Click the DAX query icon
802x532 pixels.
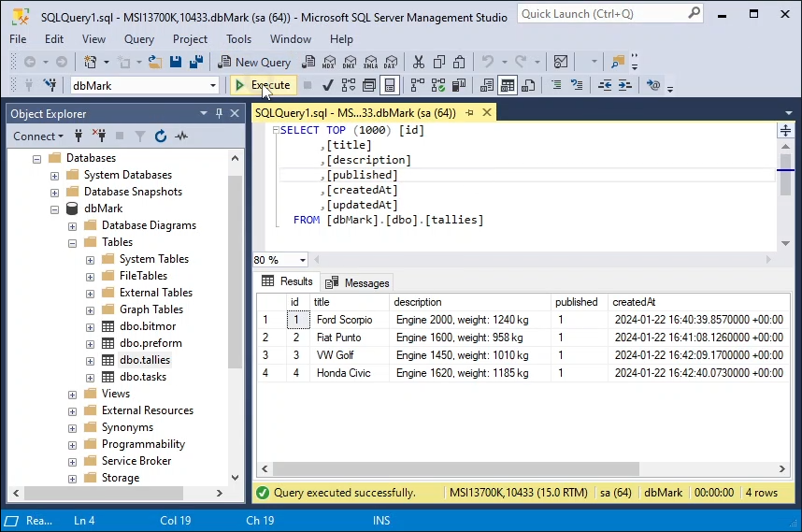point(391,62)
